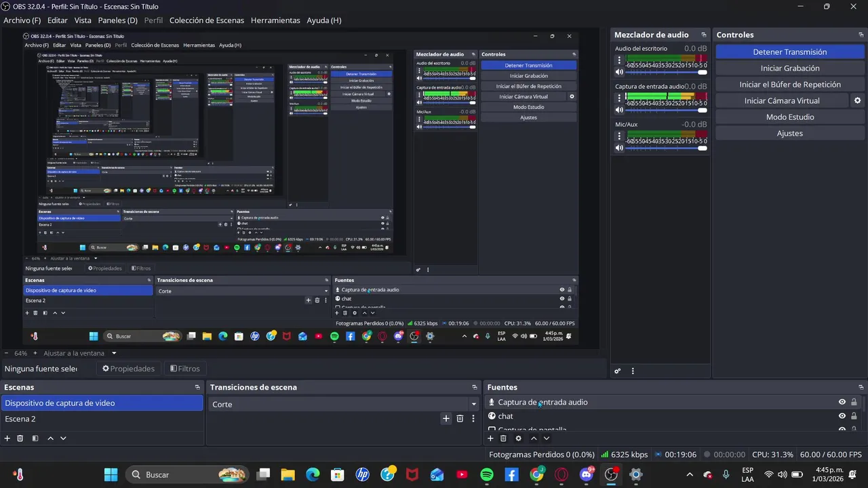The image size is (868, 488).
Task: Delete the selected scene with the Escenas trash icon
Action: 20,439
